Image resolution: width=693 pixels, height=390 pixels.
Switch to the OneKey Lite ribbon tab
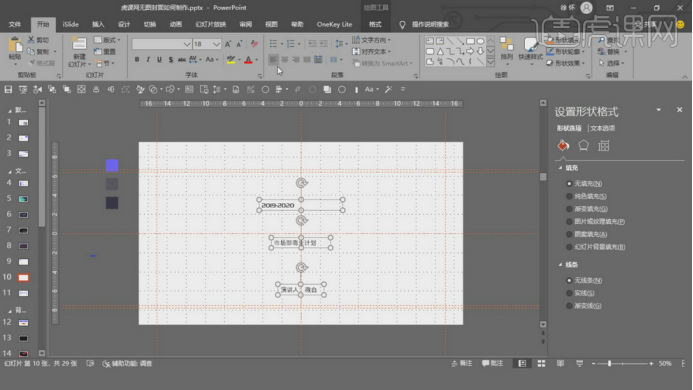(x=334, y=24)
